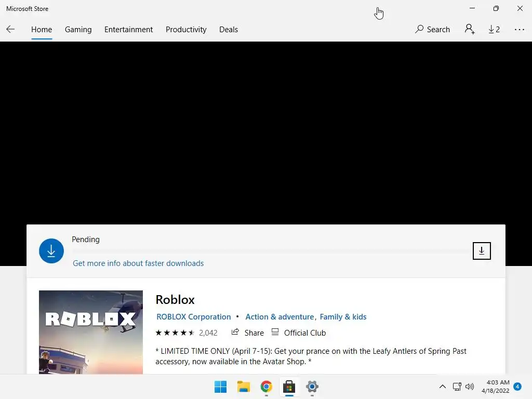
Task: Browse Family & kids category
Action: (343, 316)
